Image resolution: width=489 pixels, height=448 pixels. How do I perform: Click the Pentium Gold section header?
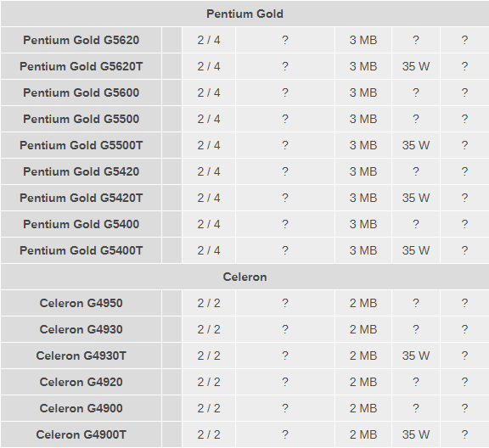(244, 14)
